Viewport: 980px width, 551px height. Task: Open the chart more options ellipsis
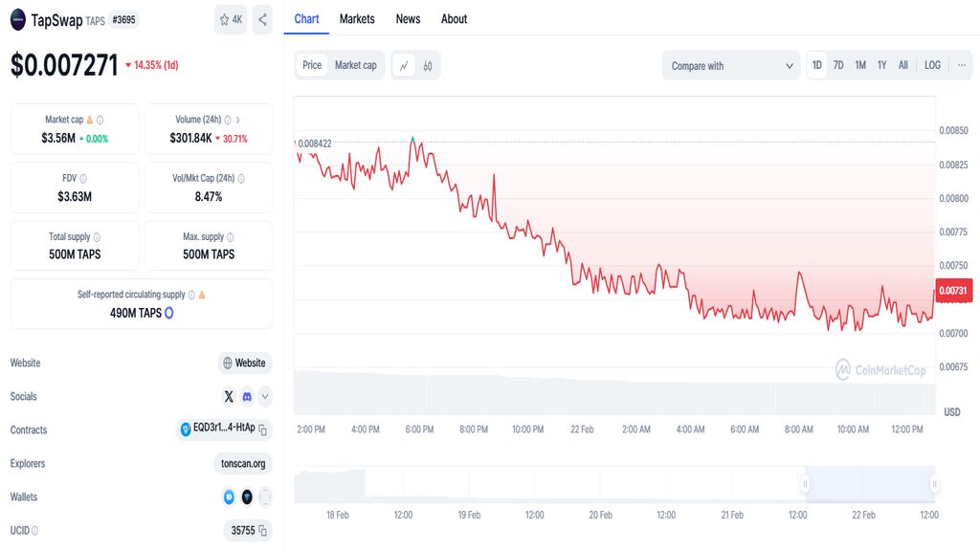coord(961,66)
